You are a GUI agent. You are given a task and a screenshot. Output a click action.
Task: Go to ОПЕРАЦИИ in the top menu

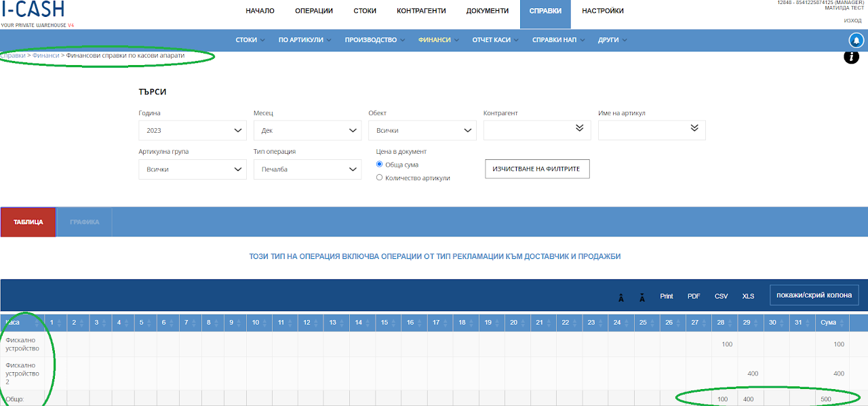coord(314,11)
